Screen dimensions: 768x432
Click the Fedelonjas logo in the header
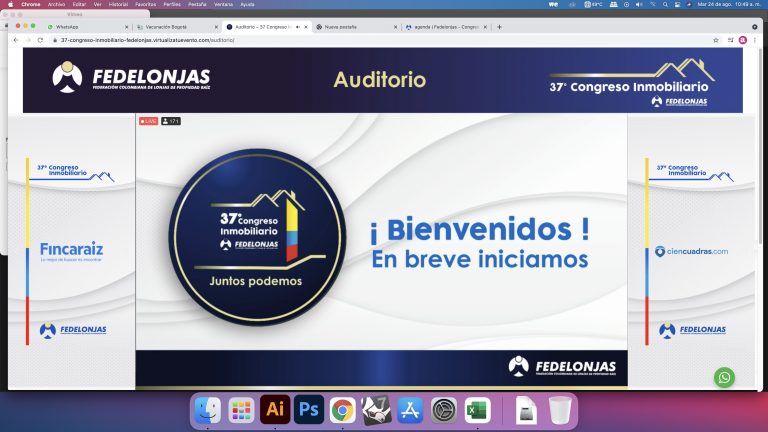point(131,77)
